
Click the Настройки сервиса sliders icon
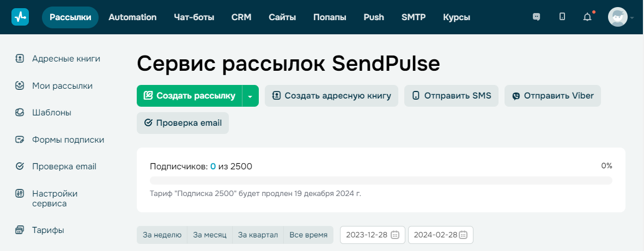(20, 194)
